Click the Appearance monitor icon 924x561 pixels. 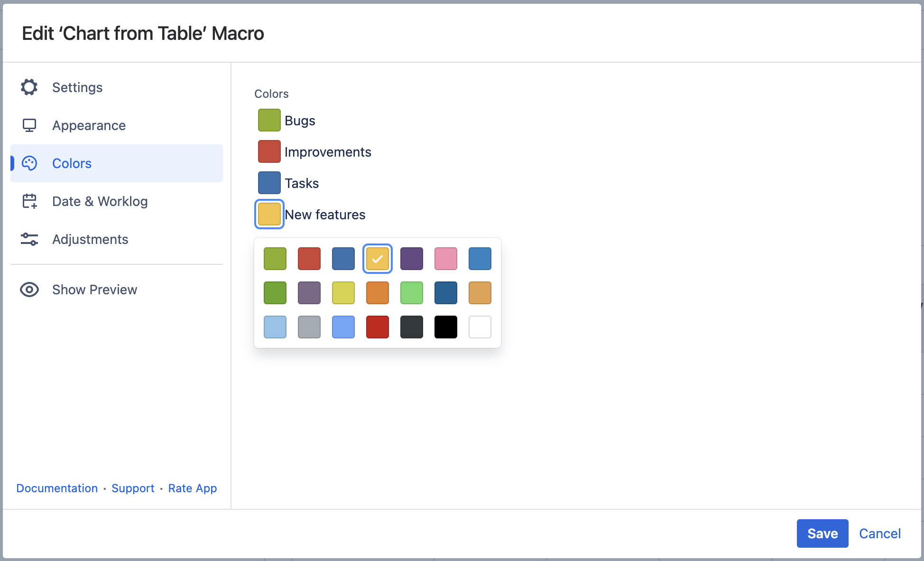pyautogui.click(x=29, y=125)
